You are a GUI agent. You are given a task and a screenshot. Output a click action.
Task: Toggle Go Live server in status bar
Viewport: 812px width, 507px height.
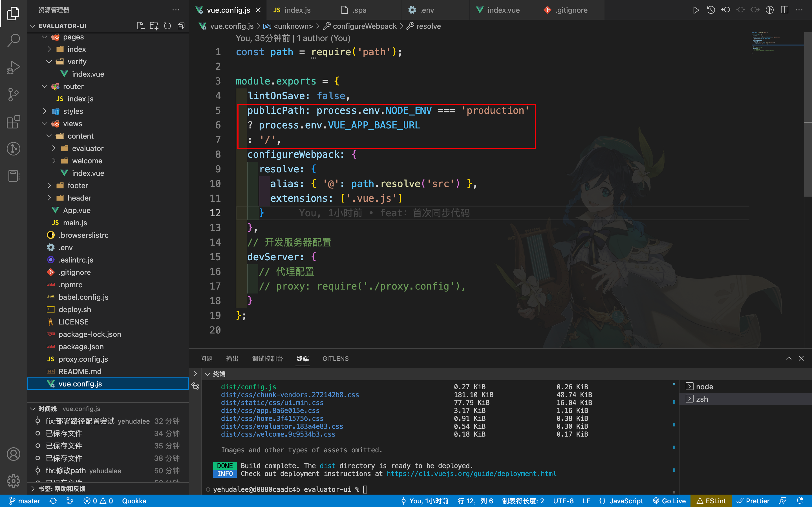tap(669, 501)
